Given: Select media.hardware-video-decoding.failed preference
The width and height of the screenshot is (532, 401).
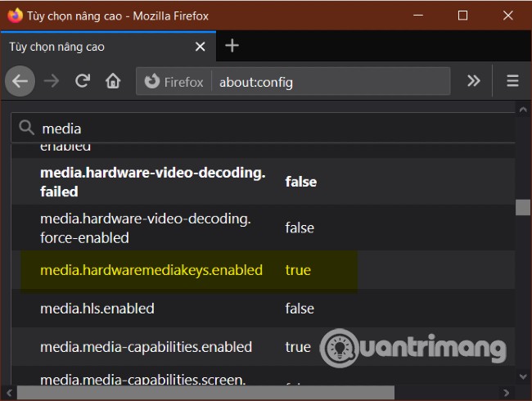Looking at the screenshot, I should (x=153, y=182).
